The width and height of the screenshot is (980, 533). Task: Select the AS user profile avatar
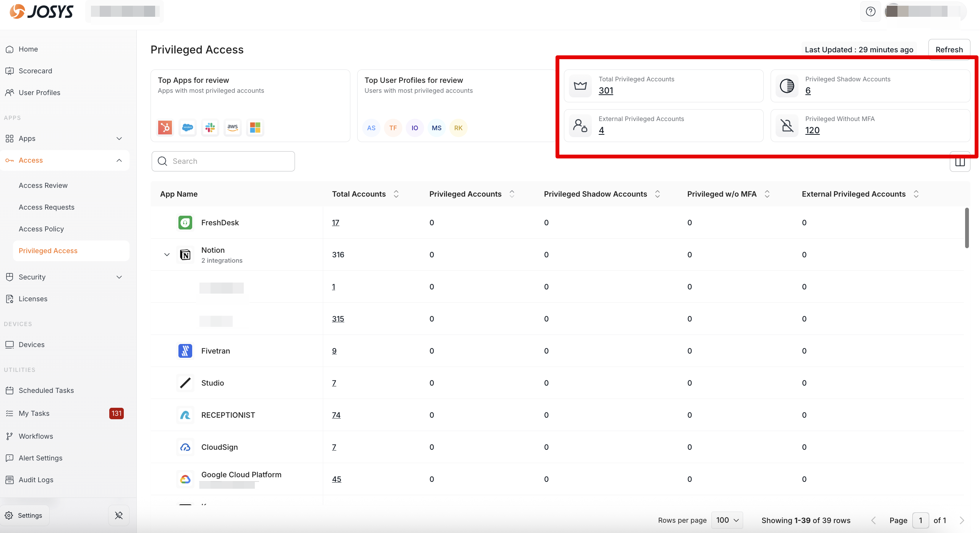[371, 128]
